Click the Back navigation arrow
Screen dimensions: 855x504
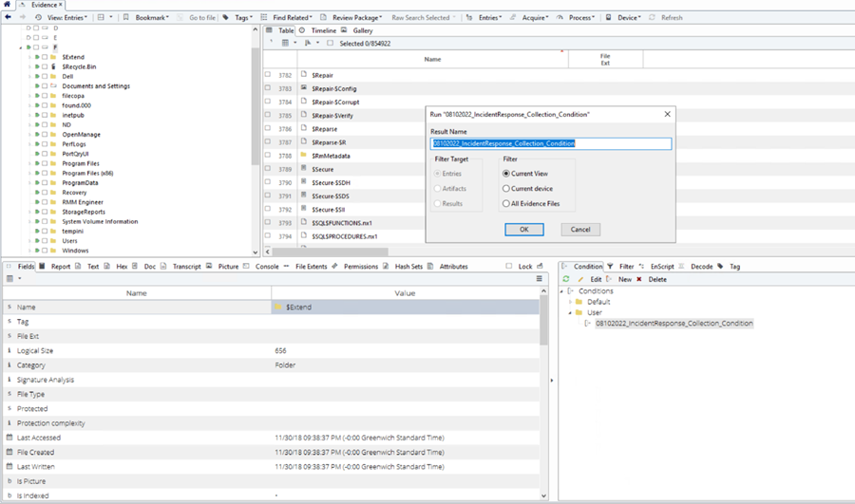point(9,17)
